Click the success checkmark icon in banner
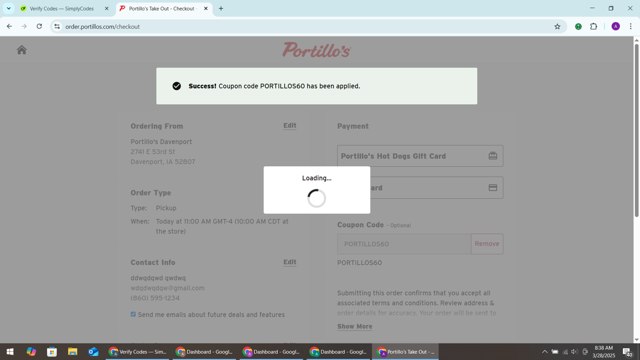The width and height of the screenshot is (640, 360). pos(176,86)
